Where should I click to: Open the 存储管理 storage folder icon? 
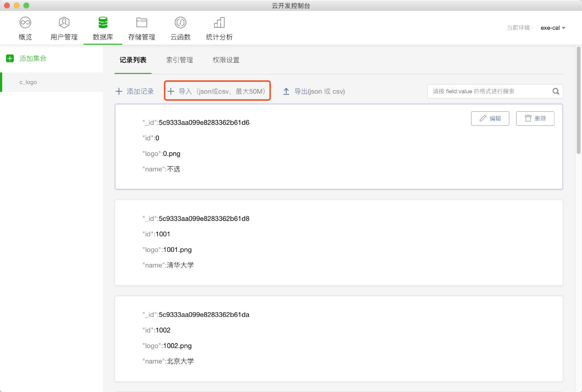(x=142, y=23)
